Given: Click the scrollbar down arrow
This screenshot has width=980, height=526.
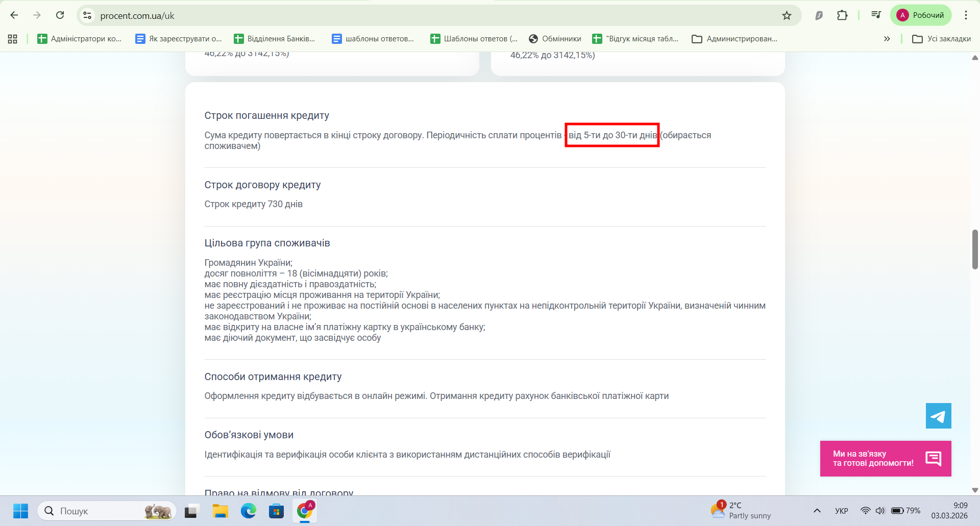Looking at the screenshot, I should point(975,490).
